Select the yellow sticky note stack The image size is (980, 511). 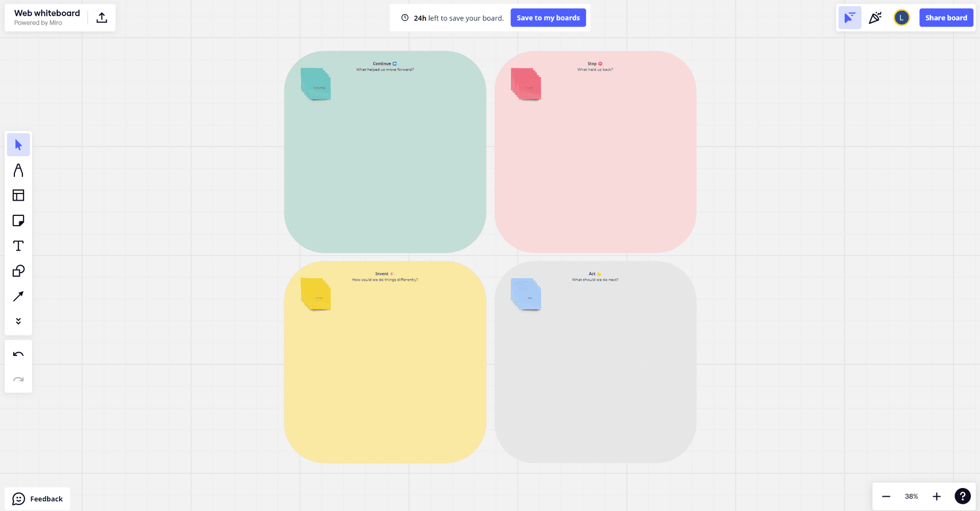pos(315,294)
